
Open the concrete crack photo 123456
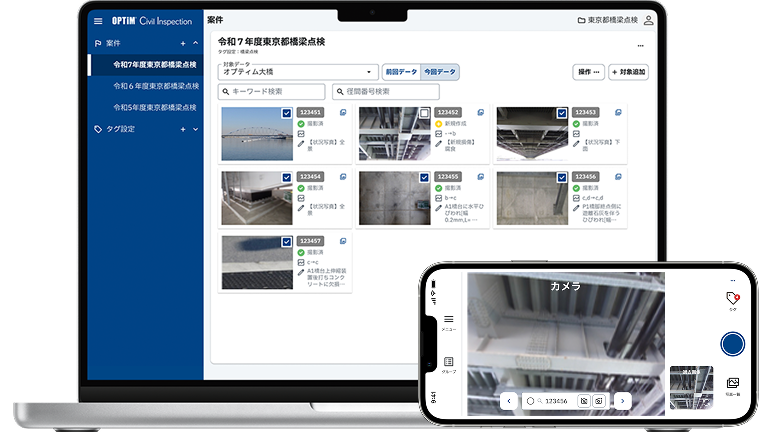point(532,198)
